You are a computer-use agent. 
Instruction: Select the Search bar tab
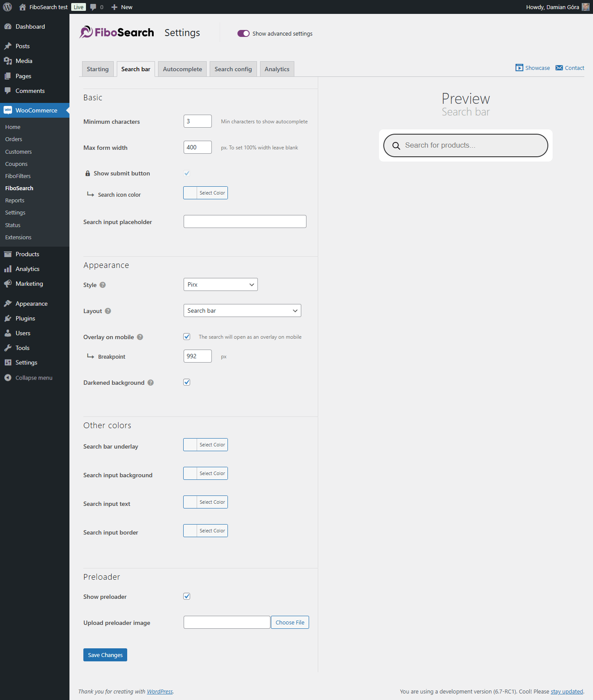pos(136,69)
